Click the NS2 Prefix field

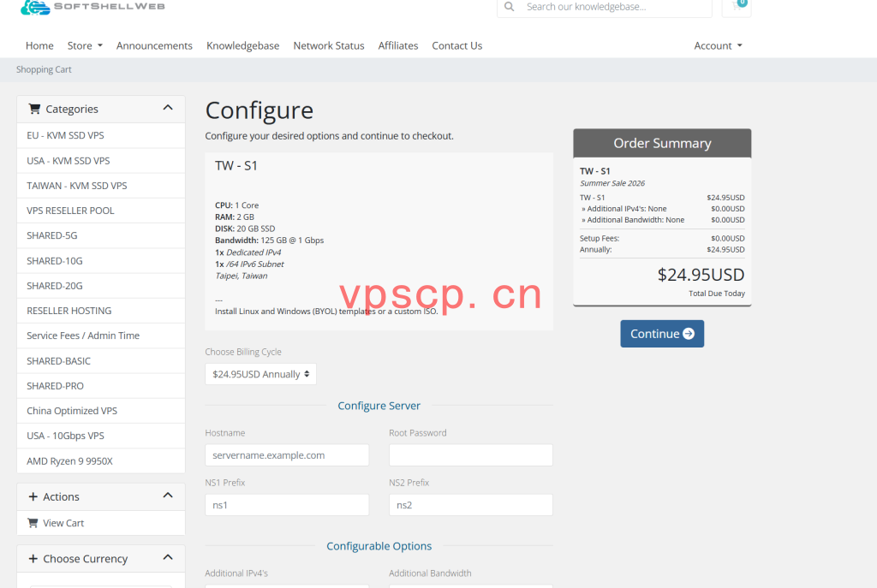click(471, 505)
